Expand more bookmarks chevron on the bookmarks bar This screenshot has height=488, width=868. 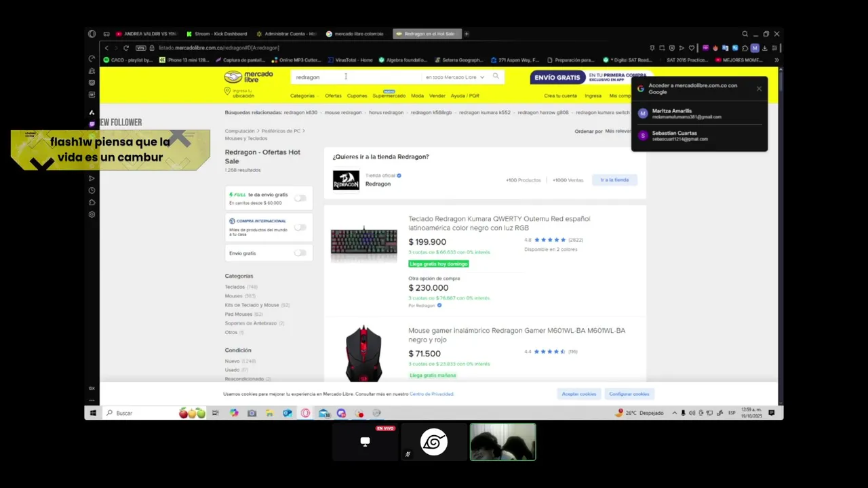(776, 60)
